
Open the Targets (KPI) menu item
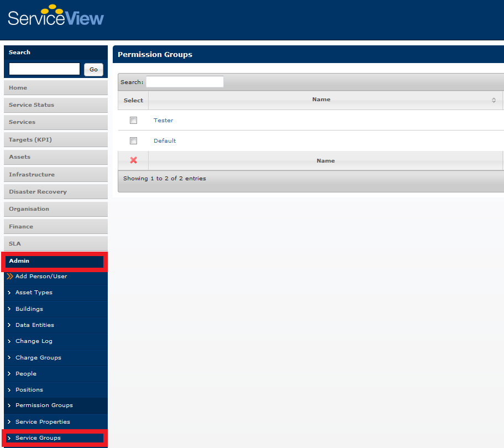click(x=56, y=139)
